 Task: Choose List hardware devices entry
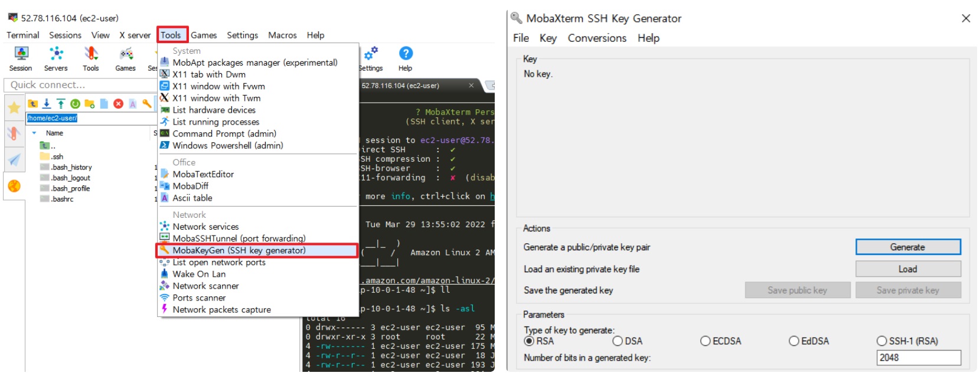click(x=257, y=110)
